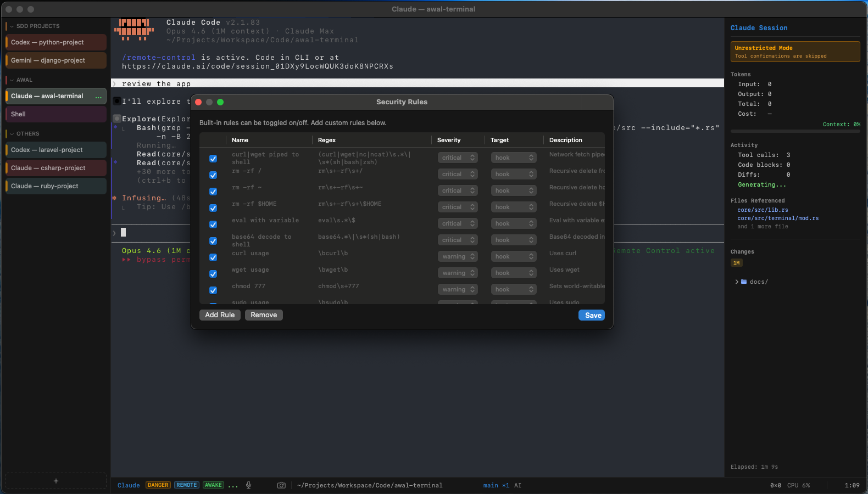The image size is (868, 494).
Task: Click the context usage progress bar
Action: click(795, 131)
